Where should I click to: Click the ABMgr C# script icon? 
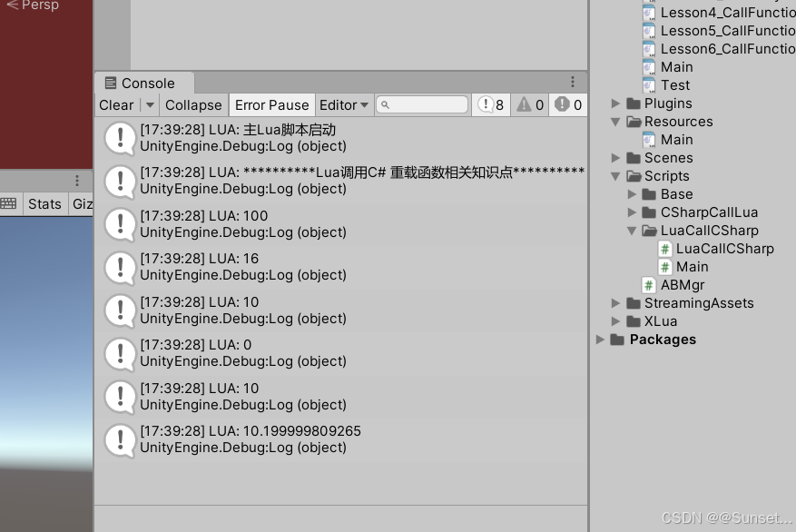(x=649, y=285)
